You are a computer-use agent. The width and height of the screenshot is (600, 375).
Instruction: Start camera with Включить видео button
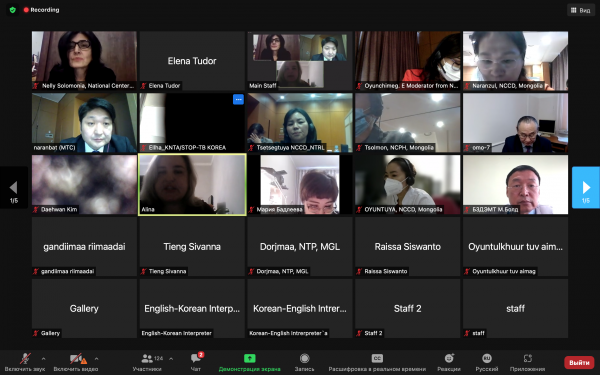pos(76,362)
